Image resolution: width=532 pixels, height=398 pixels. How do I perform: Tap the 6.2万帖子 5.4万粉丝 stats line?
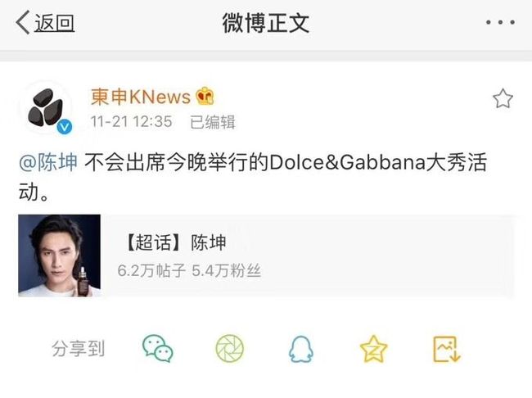pyautogui.click(x=189, y=270)
